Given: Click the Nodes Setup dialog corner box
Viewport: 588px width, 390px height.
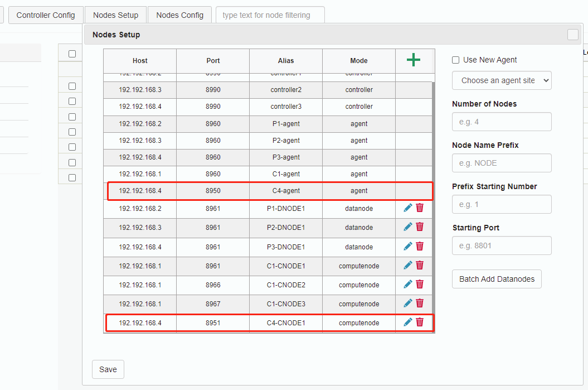Looking at the screenshot, I should pos(573,35).
